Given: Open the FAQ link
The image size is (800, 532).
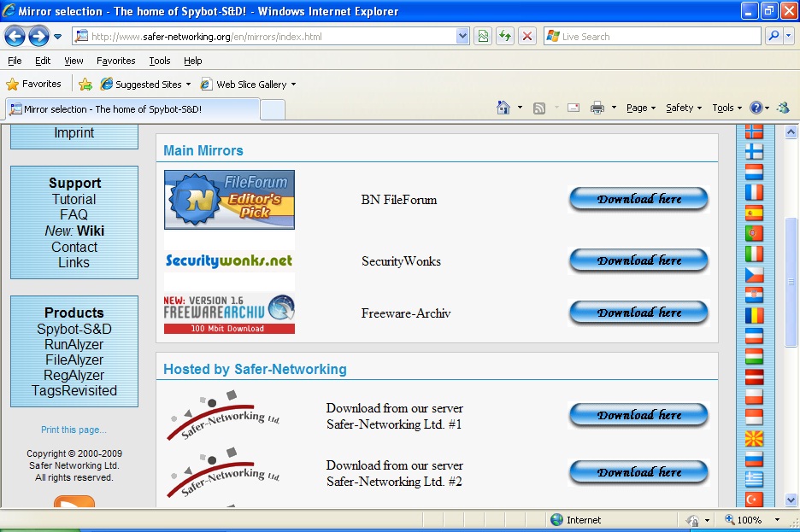Looking at the screenshot, I should 74,215.
